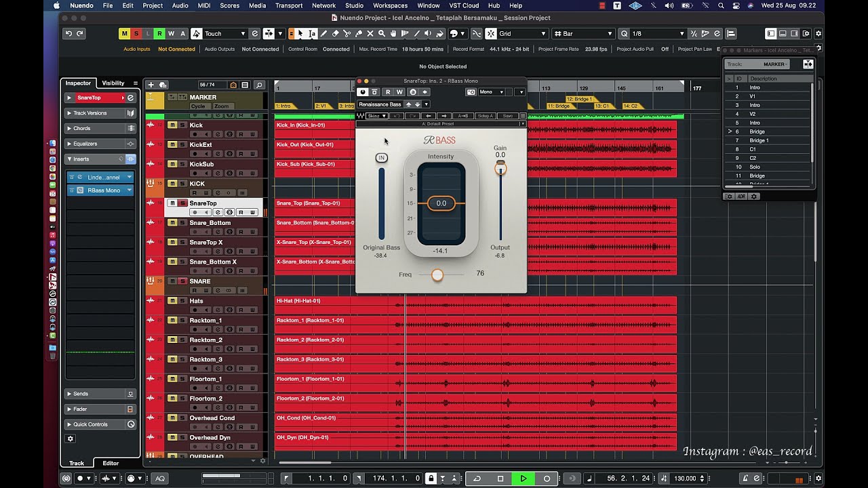Adjust the RBass Intensity slider handle

coord(441,203)
